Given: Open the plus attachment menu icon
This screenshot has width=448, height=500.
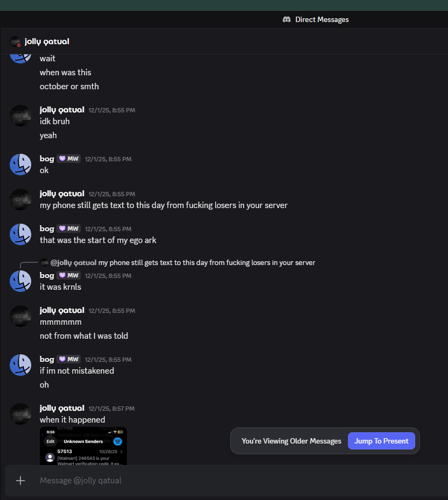Looking at the screenshot, I should 20,480.
